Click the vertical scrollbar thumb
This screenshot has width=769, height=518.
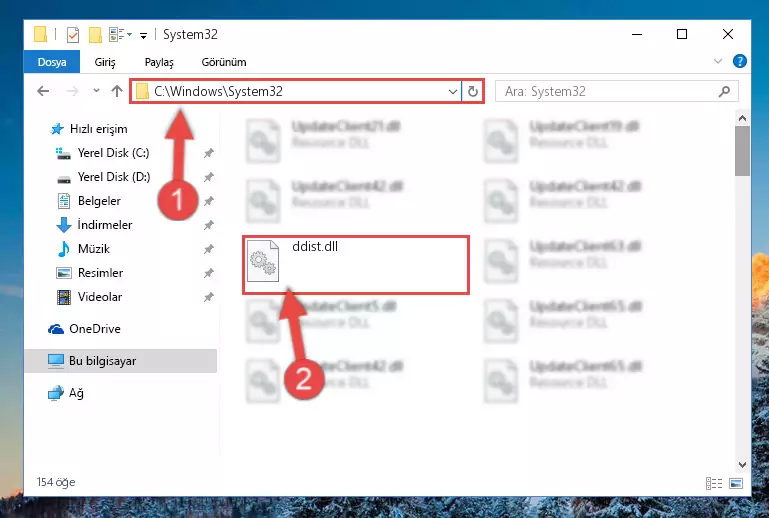(x=742, y=151)
